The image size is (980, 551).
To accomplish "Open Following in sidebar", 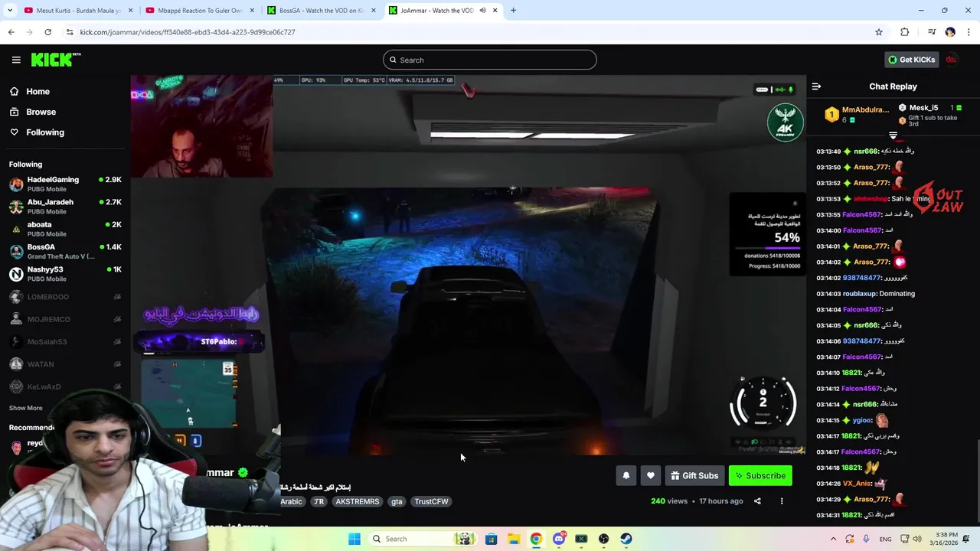I will [45, 132].
